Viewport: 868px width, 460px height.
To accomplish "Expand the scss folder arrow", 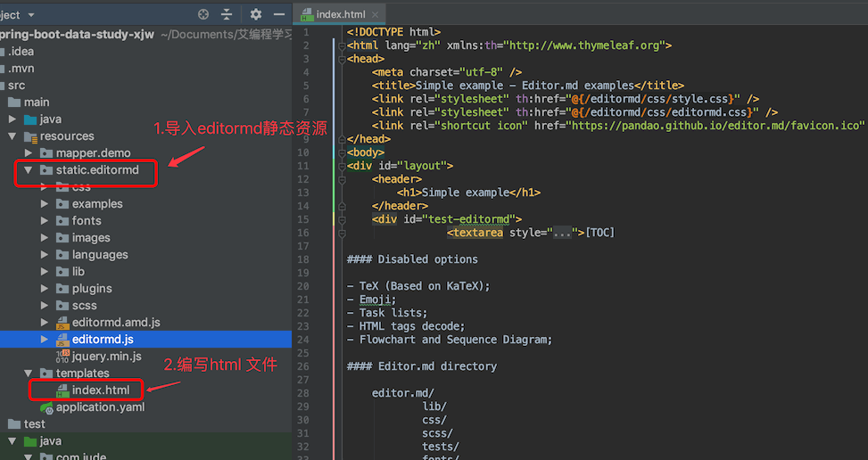I will pos(45,305).
